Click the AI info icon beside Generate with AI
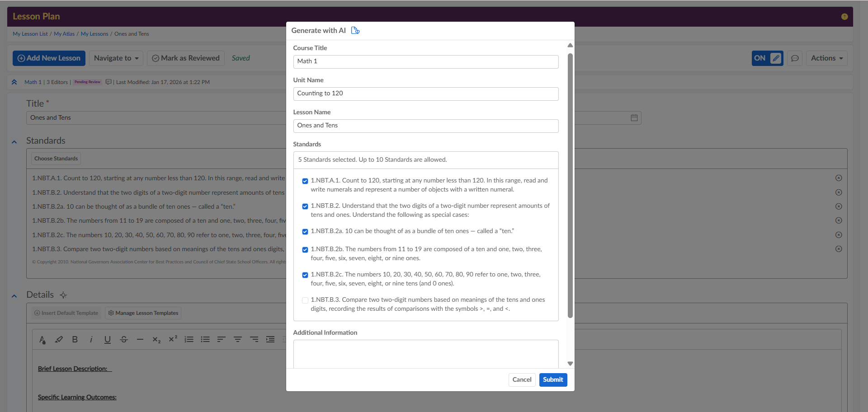Image resolution: width=868 pixels, height=412 pixels. 355,31
